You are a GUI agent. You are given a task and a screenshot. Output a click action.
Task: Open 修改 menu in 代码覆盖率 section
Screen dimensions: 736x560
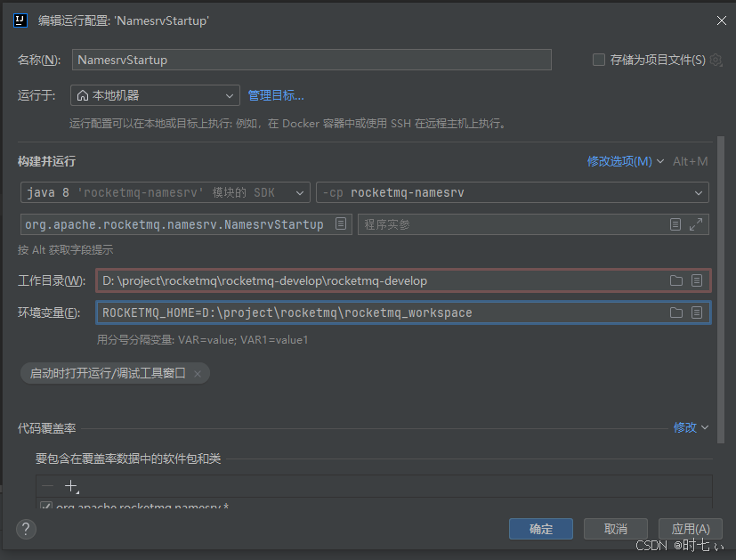coord(686,427)
